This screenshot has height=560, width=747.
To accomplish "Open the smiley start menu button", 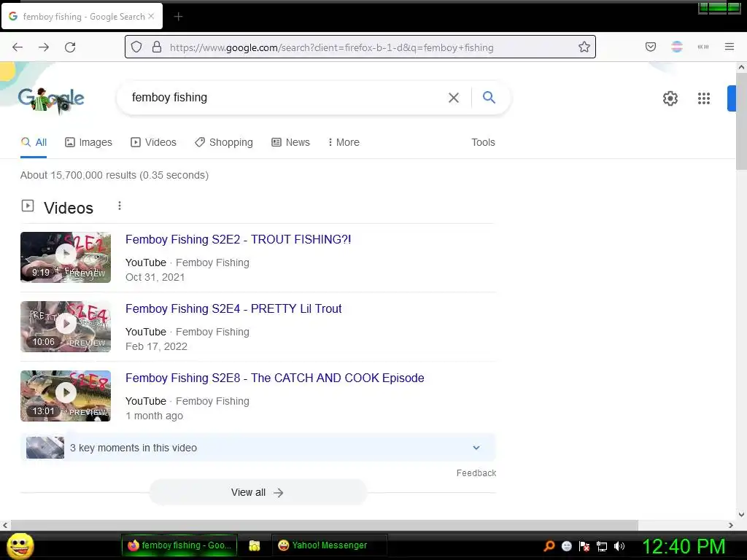I will point(20,545).
